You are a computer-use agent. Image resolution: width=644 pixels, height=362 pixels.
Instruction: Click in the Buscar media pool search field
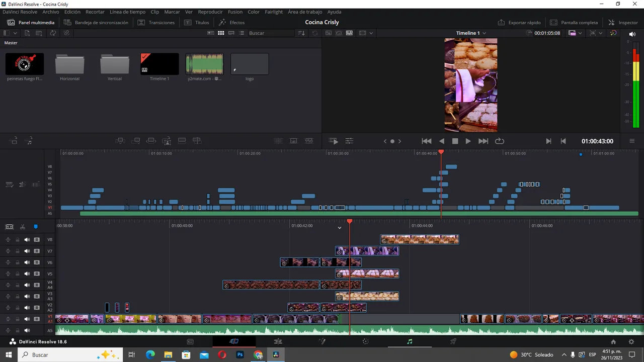(271, 33)
